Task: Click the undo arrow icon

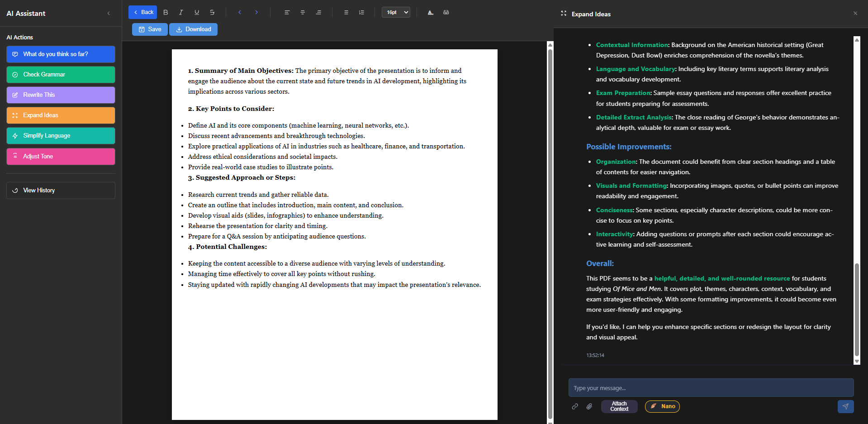Action: click(x=240, y=12)
